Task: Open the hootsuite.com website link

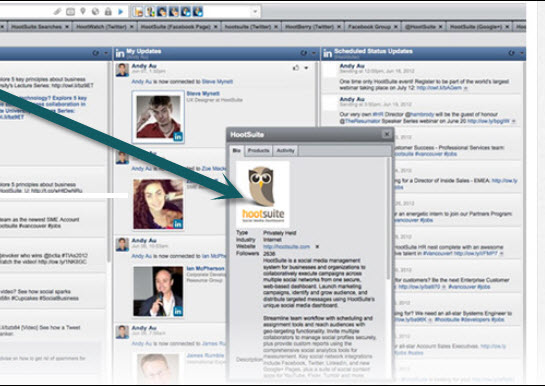Action: (x=286, y=247)
